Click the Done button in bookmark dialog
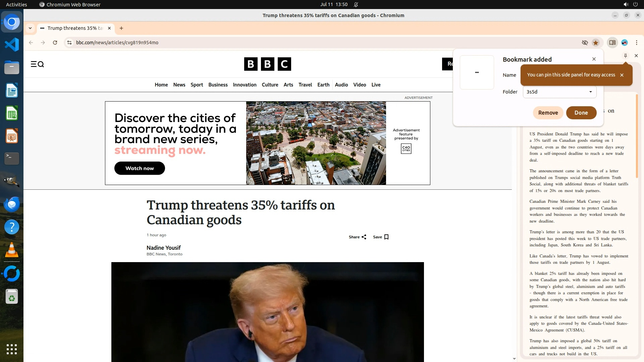Screen dimensions: 644x362 pyautogui.click(x=581, y=113)
